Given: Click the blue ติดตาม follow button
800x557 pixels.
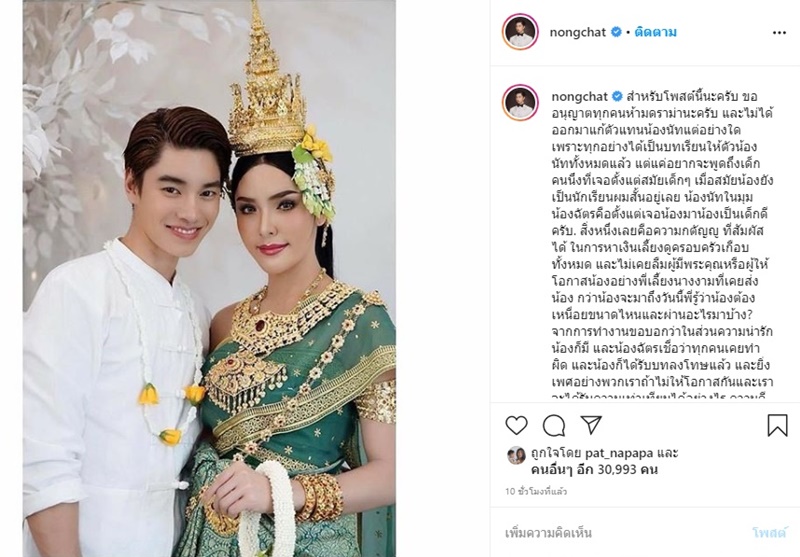Looking at the screenshot, I should click(x=655, y=32).
